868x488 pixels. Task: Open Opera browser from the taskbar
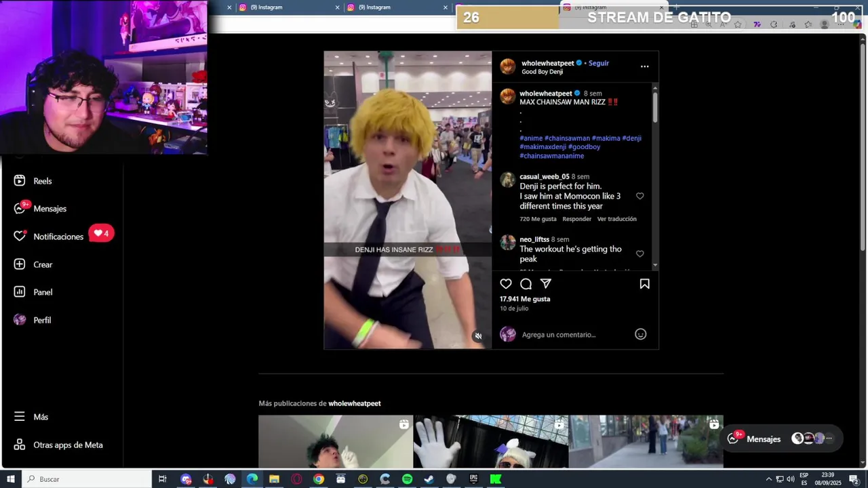[x=296, y=479]
